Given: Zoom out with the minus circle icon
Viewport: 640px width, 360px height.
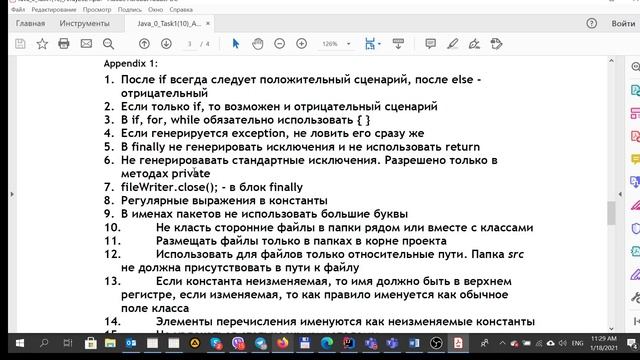Looking at the screenshot, I should click(280, 44).
